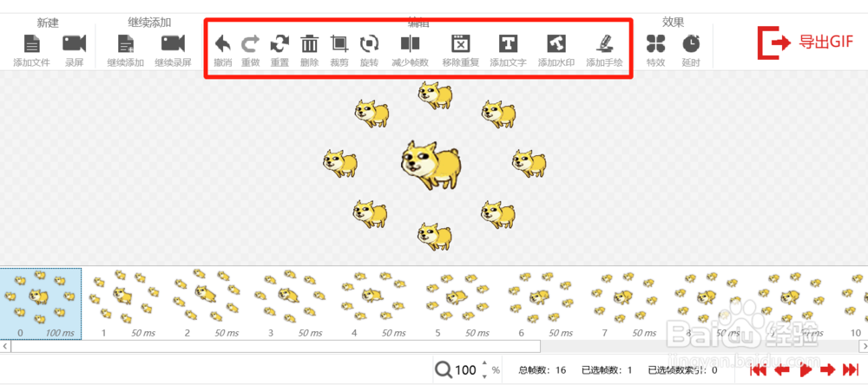Click the timeline scrollbar left arrow

pyautogui.click(x=5, y=346)
